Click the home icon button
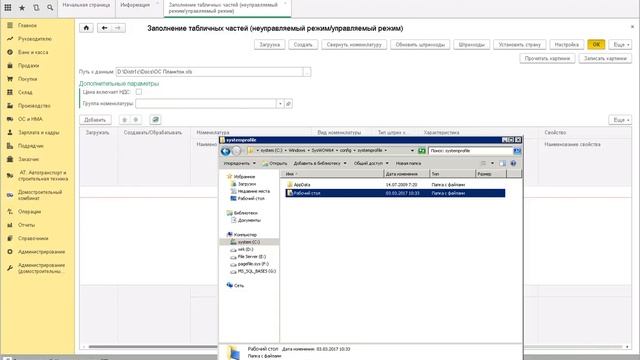This screenshot has height=360, width=640. tap(86, 28)
